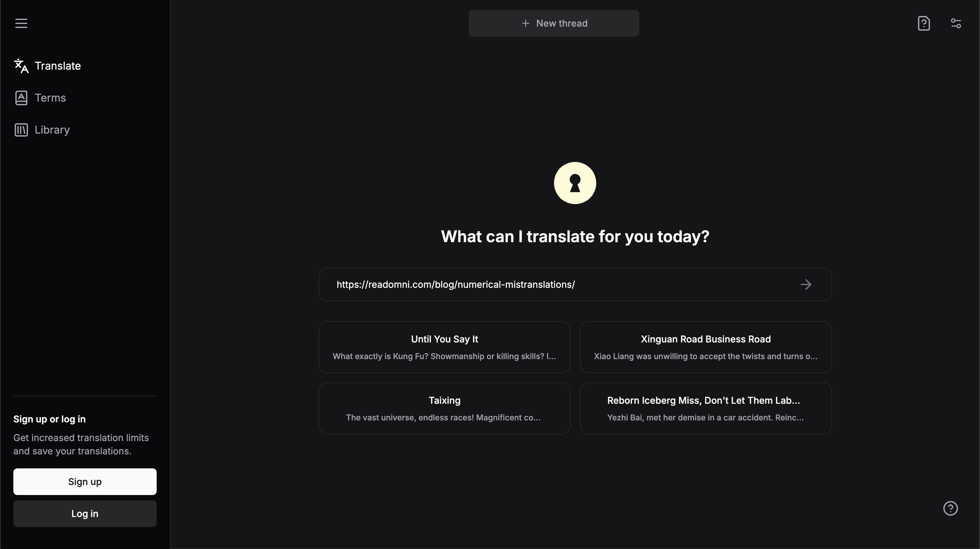Open the document help icon top-right
This screenshot has height=549, width=980.
[924, 24]
